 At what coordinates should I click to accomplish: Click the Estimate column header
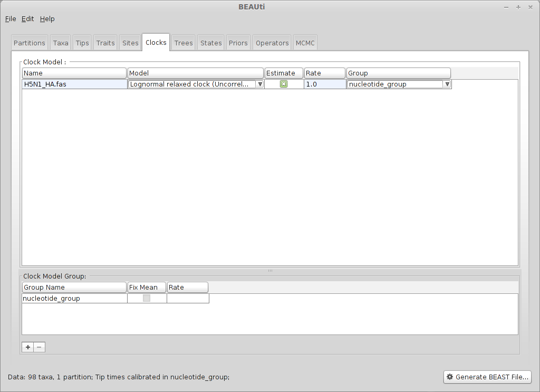[284, 73]
